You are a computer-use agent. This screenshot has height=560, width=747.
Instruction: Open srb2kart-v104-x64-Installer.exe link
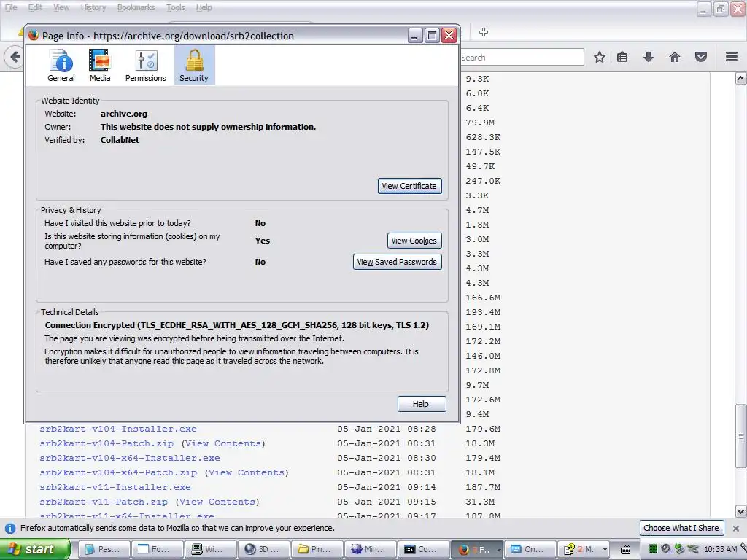click(130, 458)
